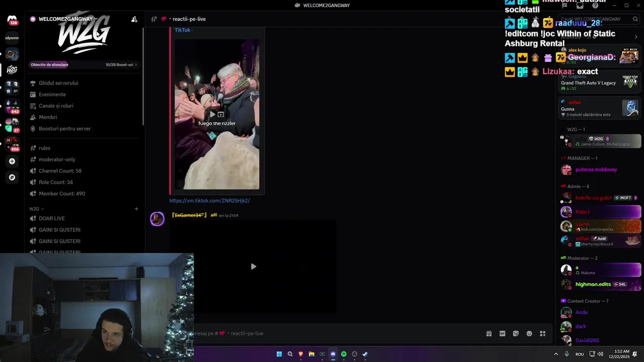Open Discord help icon in title bar
The image size is (644, 362).
click(x=595, y=6)
